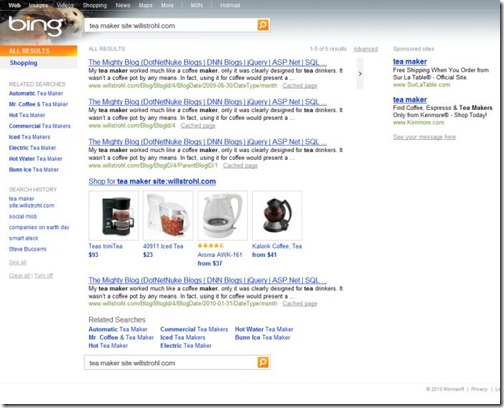
Task: Click the bottom orange search magnifier button
Action: click(263, 362)
